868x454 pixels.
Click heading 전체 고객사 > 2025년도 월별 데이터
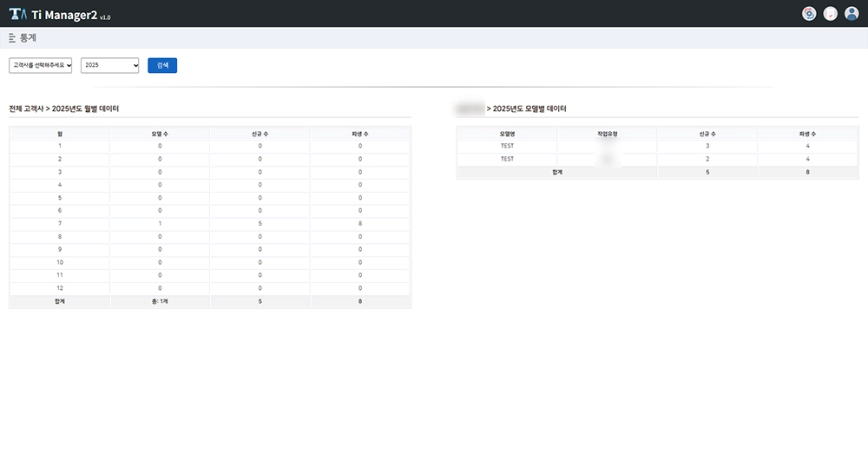point(63,109)
